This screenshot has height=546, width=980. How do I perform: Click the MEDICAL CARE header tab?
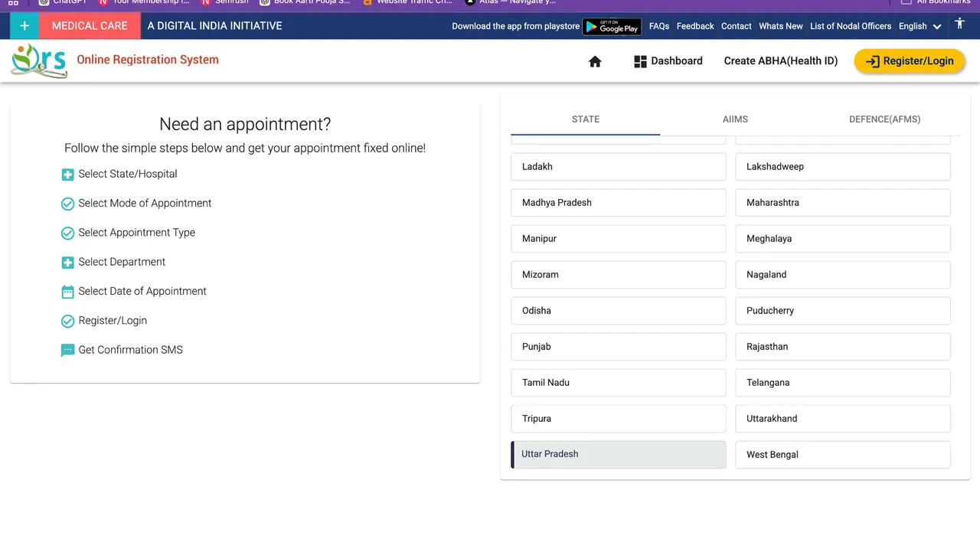coord(90,26)
